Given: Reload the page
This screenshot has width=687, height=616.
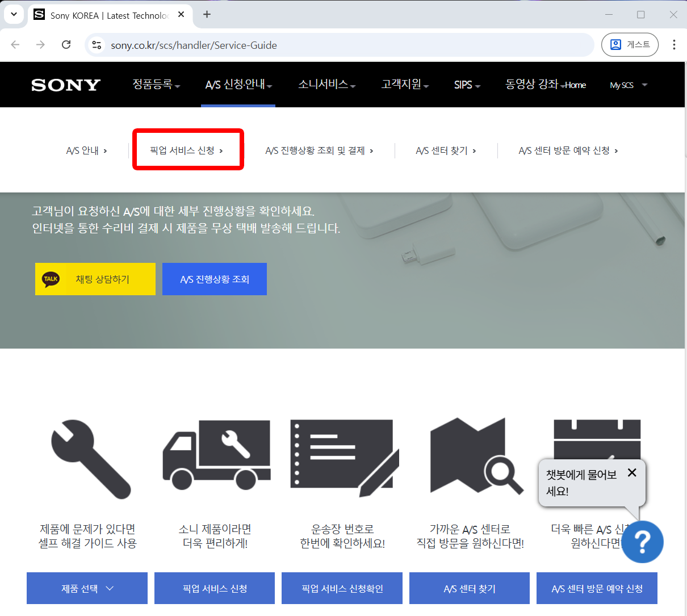Looking at the screenshot, I should click(66, 45).
